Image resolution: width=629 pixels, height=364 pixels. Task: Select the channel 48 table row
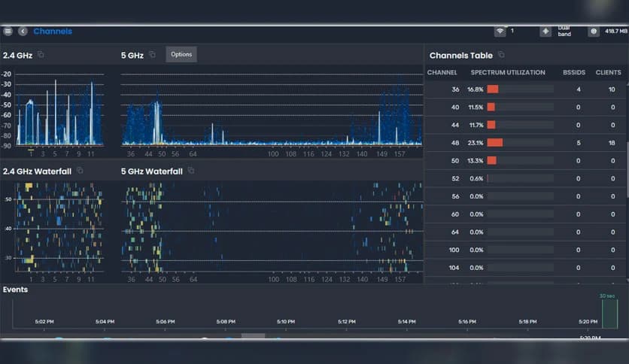525,143
